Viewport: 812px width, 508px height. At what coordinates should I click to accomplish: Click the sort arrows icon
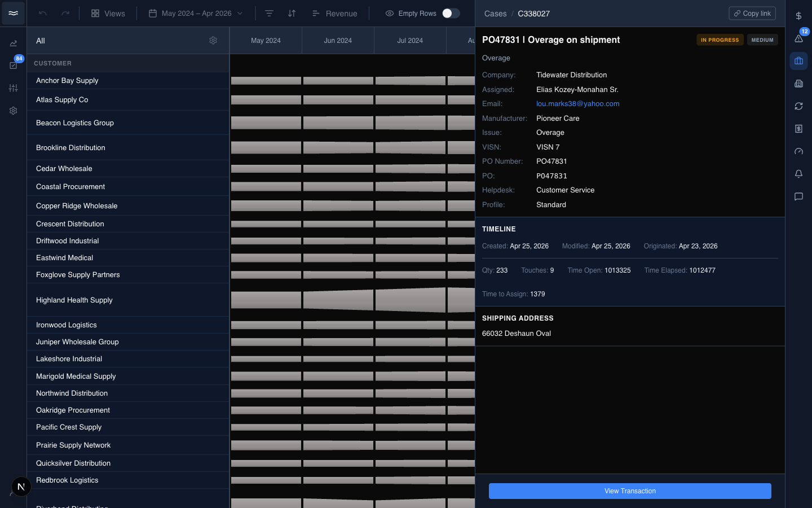[x=292, y=14]
